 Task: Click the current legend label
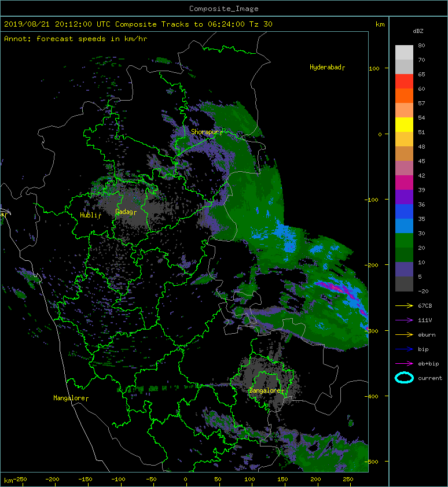coord(430,378)
